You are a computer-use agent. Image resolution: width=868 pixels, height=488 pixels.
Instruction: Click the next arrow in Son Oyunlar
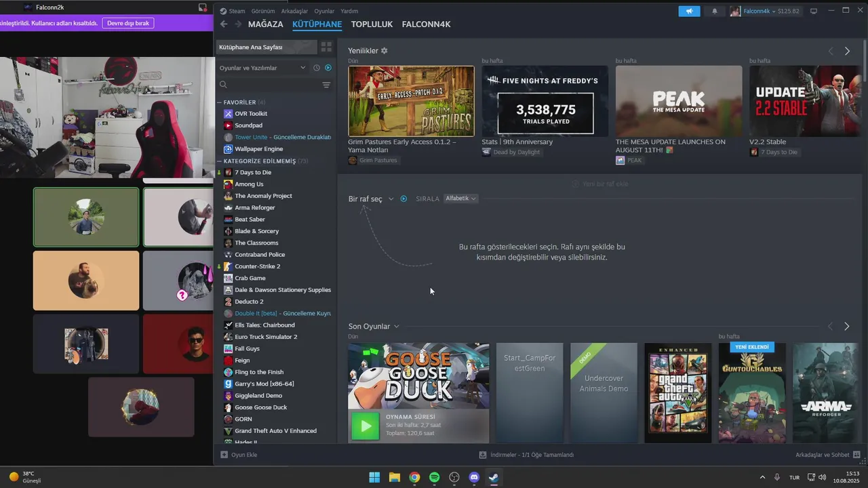coord(846,327)
